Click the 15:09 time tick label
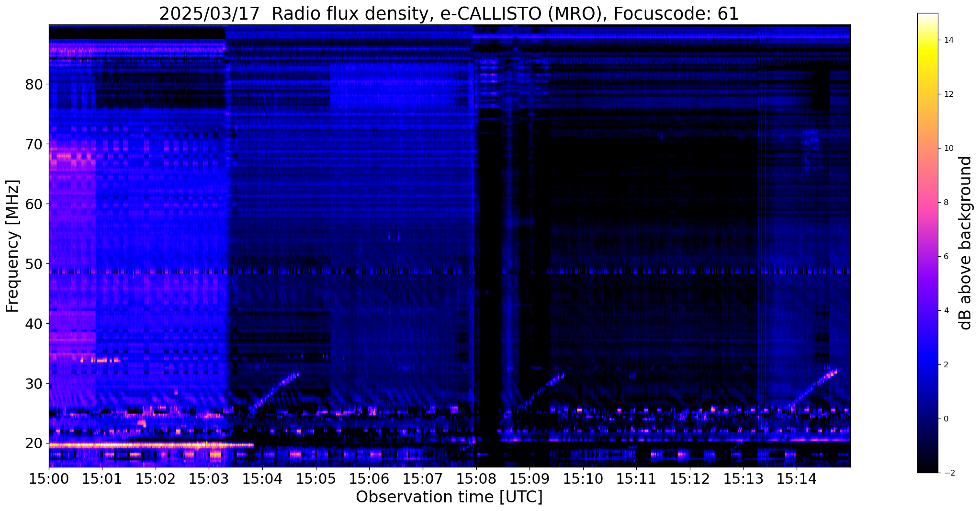Viewport: 980px width, 511px height. (x=529, y=478)
